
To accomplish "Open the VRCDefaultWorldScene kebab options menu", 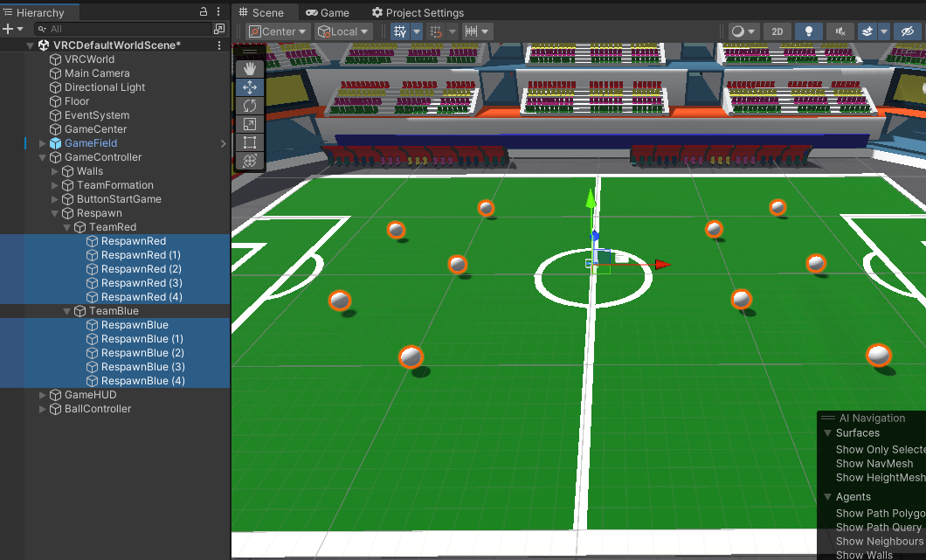I will (219, 45).
